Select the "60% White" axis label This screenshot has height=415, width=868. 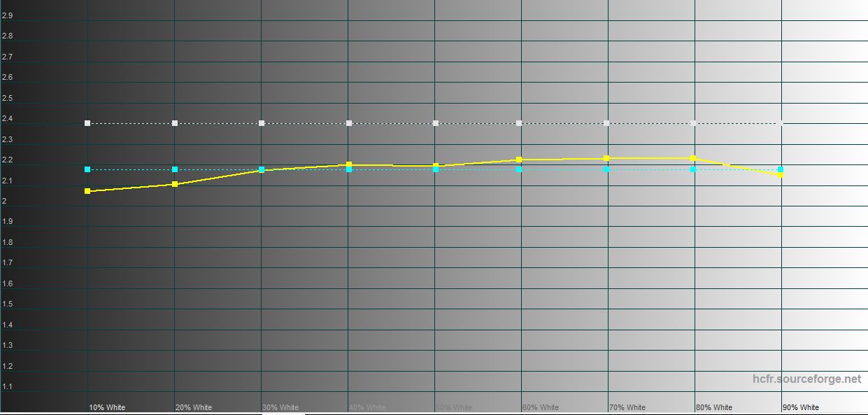click(541, 407)
